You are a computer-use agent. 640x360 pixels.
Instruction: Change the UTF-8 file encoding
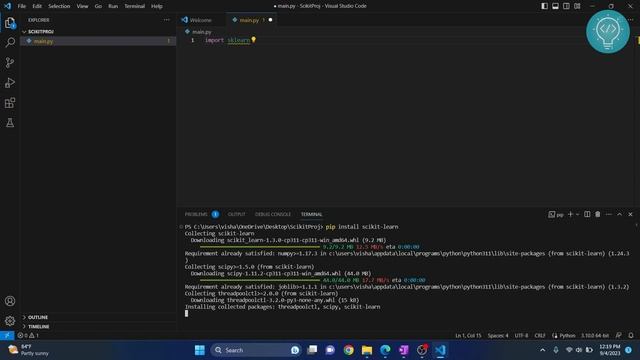click(x=521, y=336)
